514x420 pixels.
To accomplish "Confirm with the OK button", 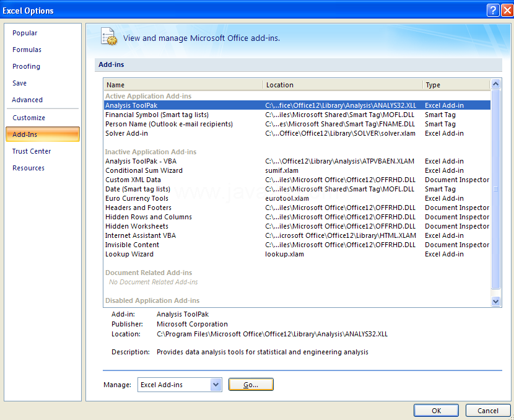I will (436, 411).
